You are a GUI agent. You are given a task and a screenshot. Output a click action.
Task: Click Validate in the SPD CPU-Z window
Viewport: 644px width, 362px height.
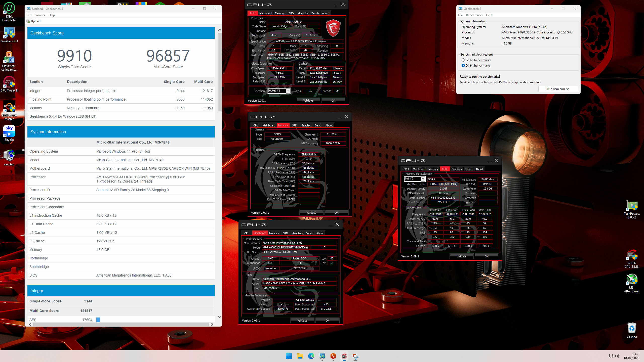(x=461, y=256)
